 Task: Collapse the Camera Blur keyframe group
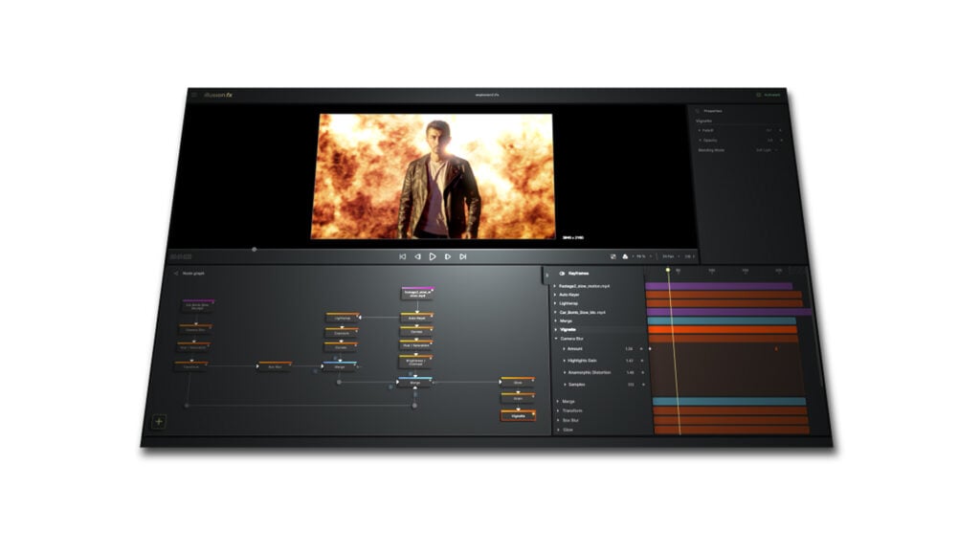tap(556, 339)
